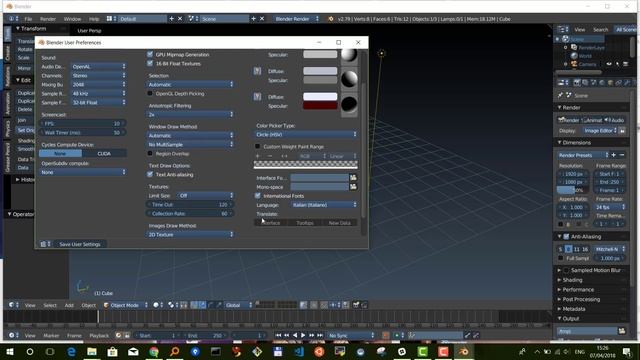Image resolution: width=640 pixels, height=360 pixels.
Task: Open the World properties tab icon
Action: click(x=602, y=82)
